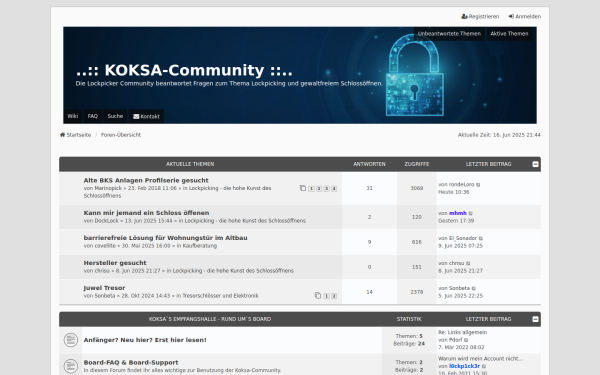Open last post Warum wird mein Account nicht…
Viewport: 600px width, 375px height.
(x=480, y=359)
